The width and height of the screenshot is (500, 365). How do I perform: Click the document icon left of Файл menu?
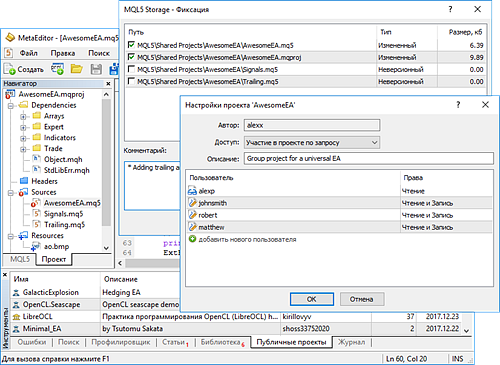(9, 53)
